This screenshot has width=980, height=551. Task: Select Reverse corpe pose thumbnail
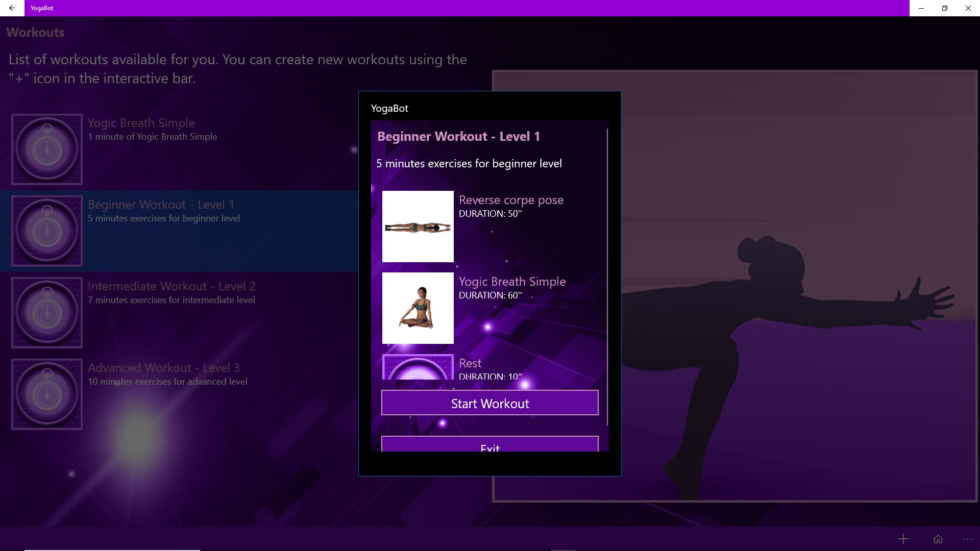(x=418, y=227)
